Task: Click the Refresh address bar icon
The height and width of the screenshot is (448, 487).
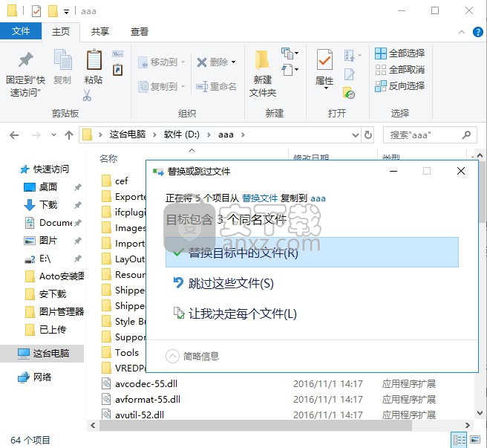Action: coord(368,134)
